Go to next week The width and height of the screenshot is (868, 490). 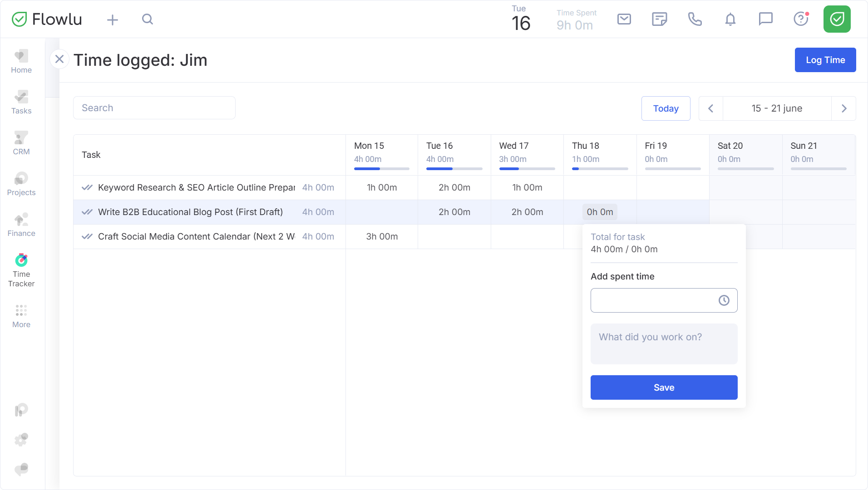pos(844,108)
